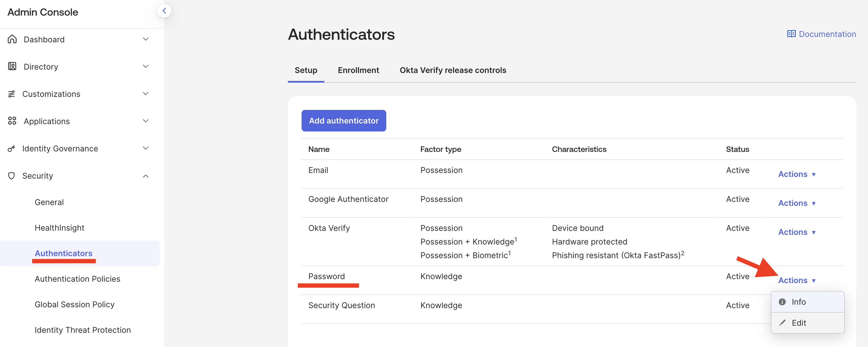Toggle Actions dropdown for Password row
The height and width of the screenshot is (347, 868).
click(797, 280)
